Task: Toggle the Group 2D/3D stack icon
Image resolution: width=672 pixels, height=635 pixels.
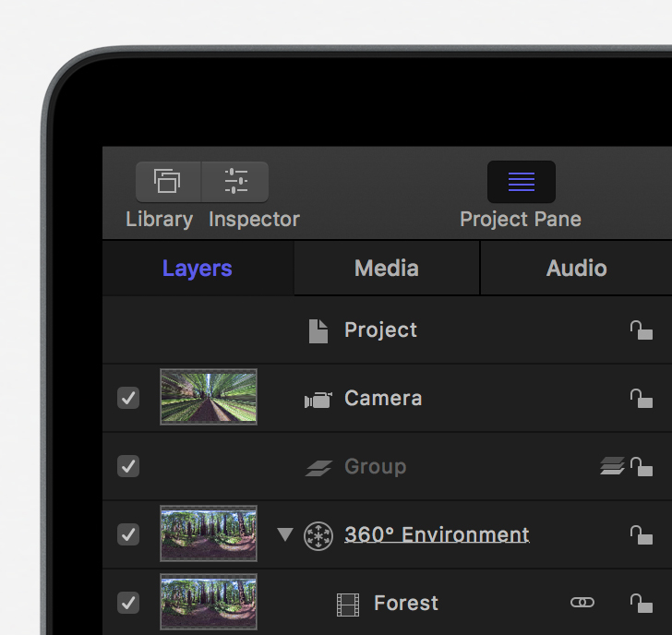Action: coord(612,466)
